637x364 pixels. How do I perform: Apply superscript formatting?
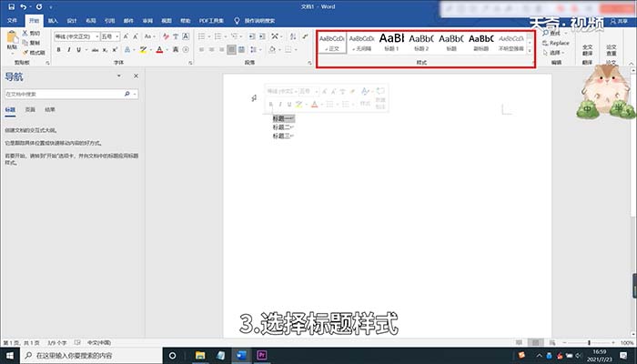point(115,49)
